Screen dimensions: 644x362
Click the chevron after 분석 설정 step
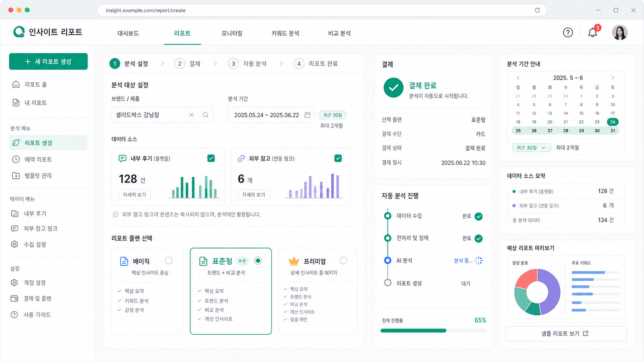point(162,63)
